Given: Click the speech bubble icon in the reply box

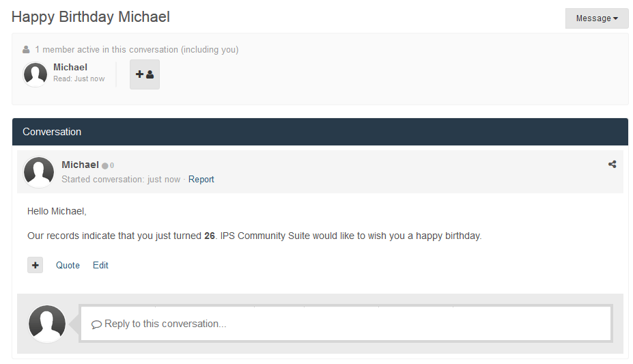Looking at the screenshot, I should [96, 324].
